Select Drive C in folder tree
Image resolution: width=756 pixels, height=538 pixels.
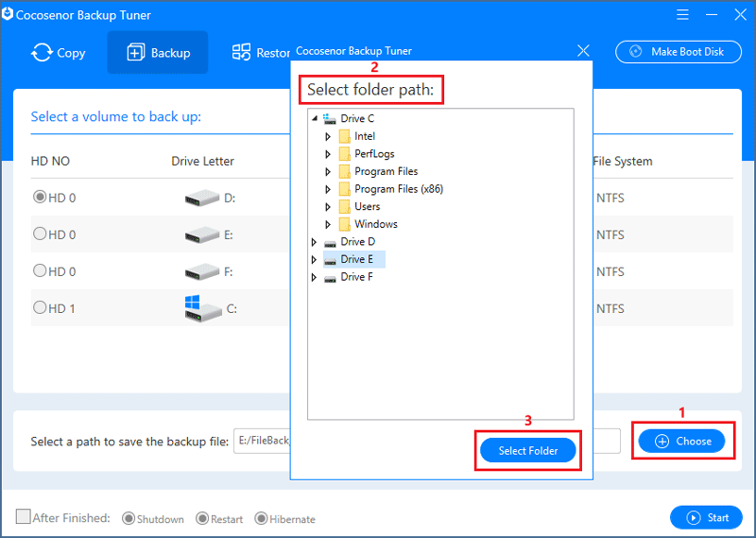click(357, 118)
